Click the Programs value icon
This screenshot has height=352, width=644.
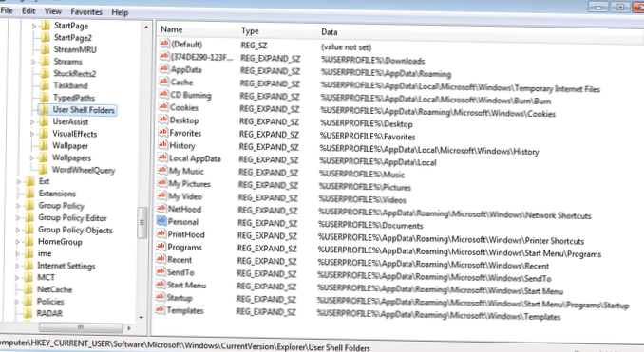tap(161, 247)
